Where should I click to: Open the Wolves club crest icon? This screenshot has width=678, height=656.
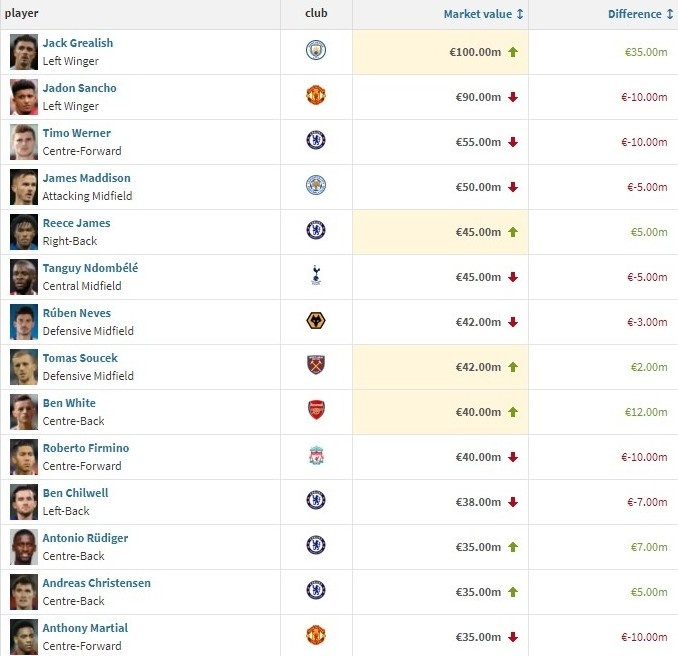tap(316, 321)
